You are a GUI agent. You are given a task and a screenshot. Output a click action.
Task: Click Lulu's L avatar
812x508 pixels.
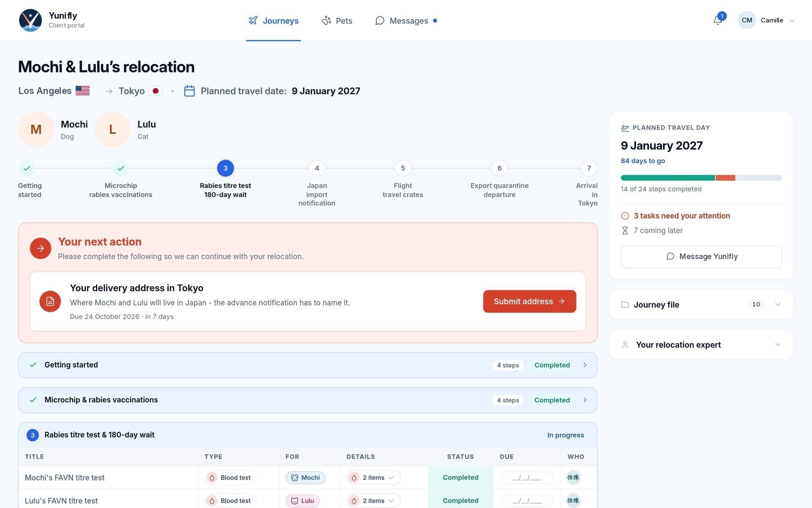112,130
